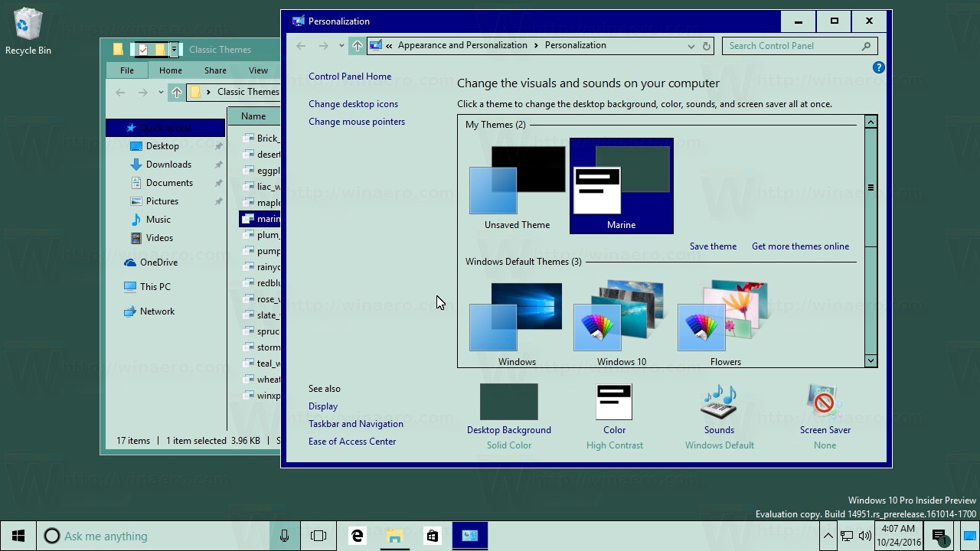The width and height of the screenshot is (980, 551).
Task: Open Taskbar and Navigation link
Action: (x=356, y=424)
